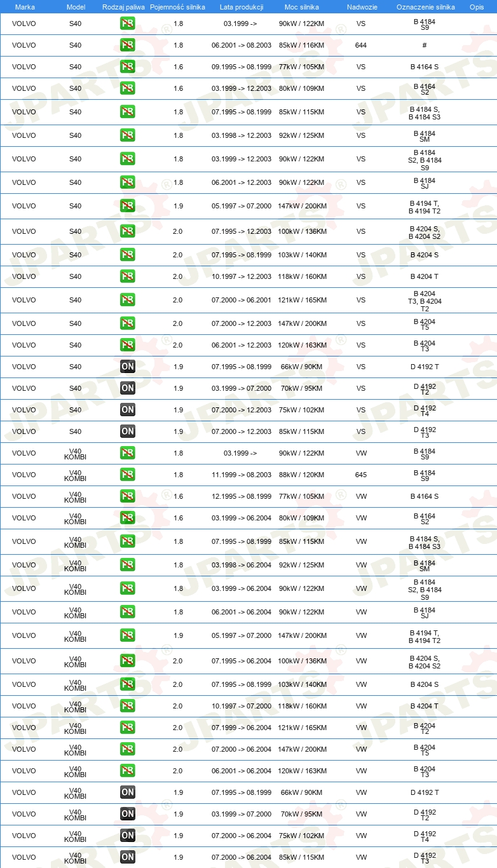This screenshot has height=868, width=497.
Task: Click the 88kW / 120KM power cell
Action: (302, 475)
